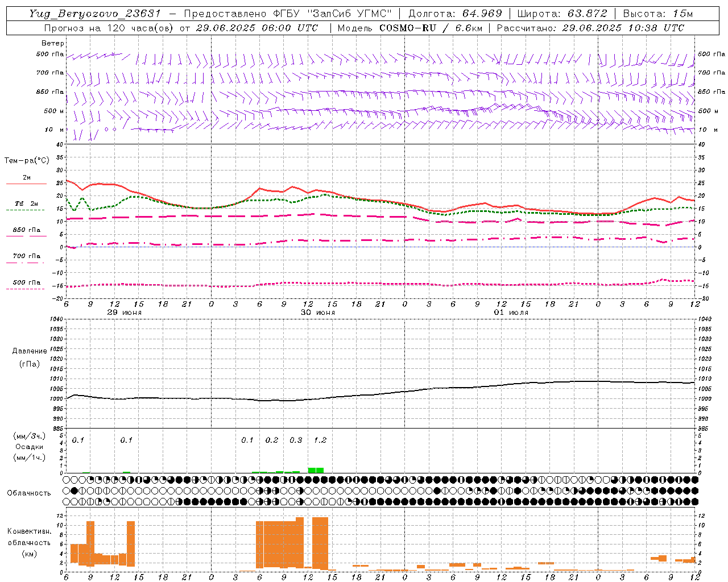Click the "Высота: 15м" header field
The image size is (728, 582).
pos(658,14)
